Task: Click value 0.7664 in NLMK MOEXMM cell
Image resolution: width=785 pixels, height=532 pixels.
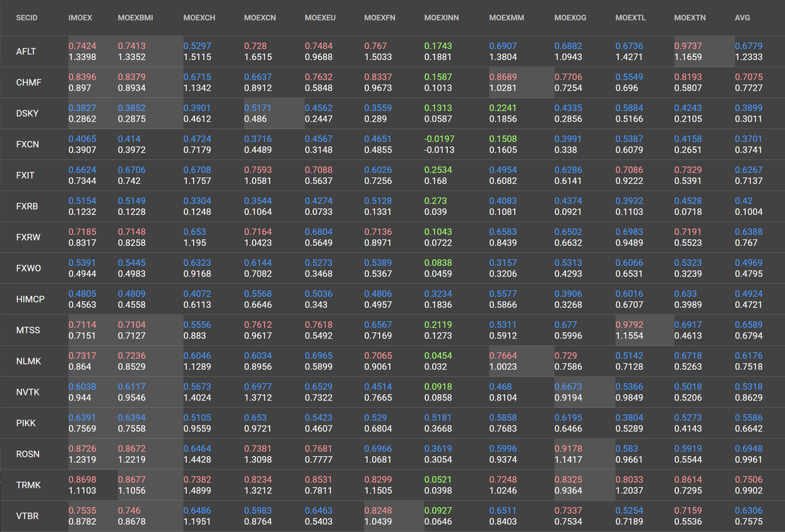Action: pyautogui.click(x=502, y=356)
